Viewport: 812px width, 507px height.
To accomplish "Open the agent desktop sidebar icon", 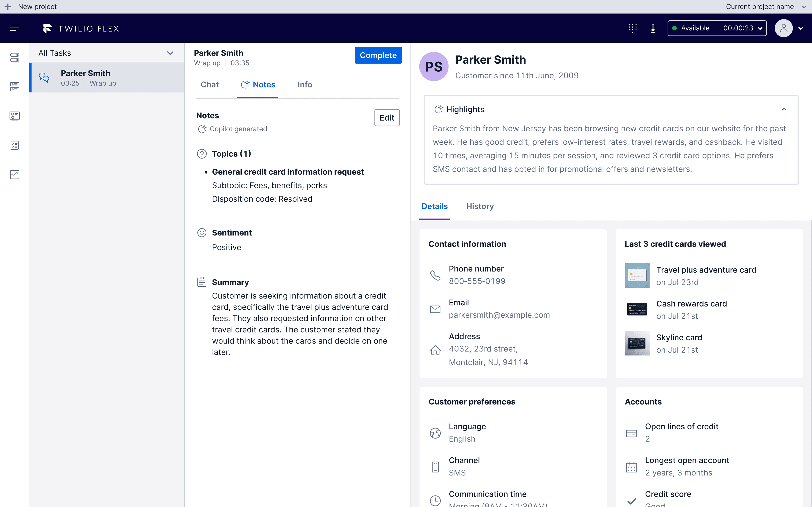I will coord(14,58).
